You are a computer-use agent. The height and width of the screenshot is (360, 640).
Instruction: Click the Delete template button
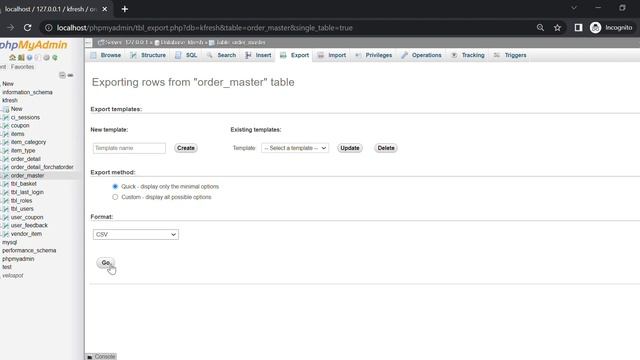click(x=386, y=148)
